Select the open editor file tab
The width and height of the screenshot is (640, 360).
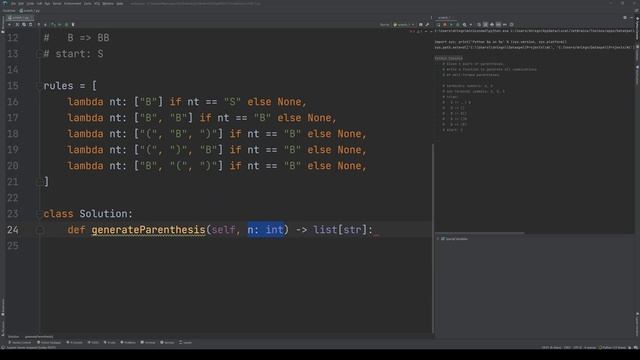coord(20,18)
